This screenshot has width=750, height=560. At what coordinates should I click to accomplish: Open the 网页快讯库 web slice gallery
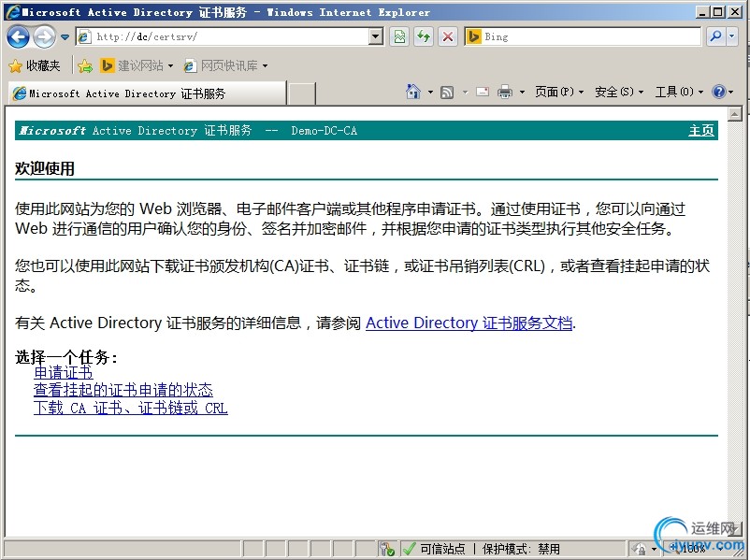click(x=225, y=65)
